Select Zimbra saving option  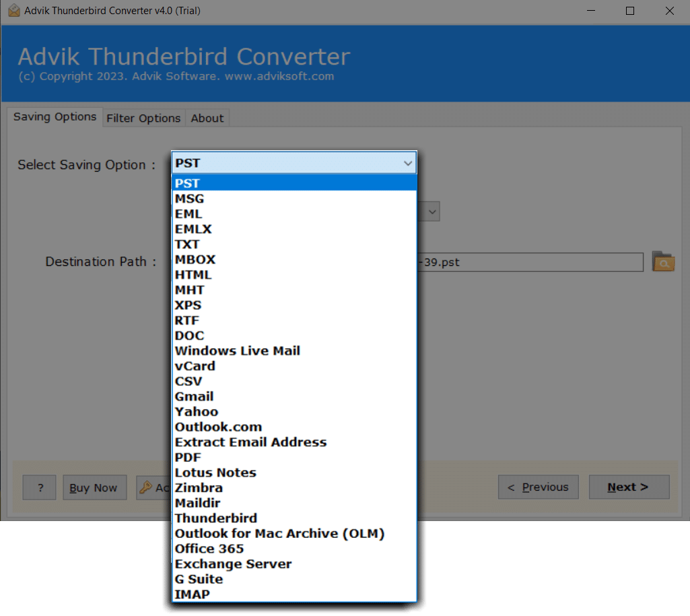[294, 488]
